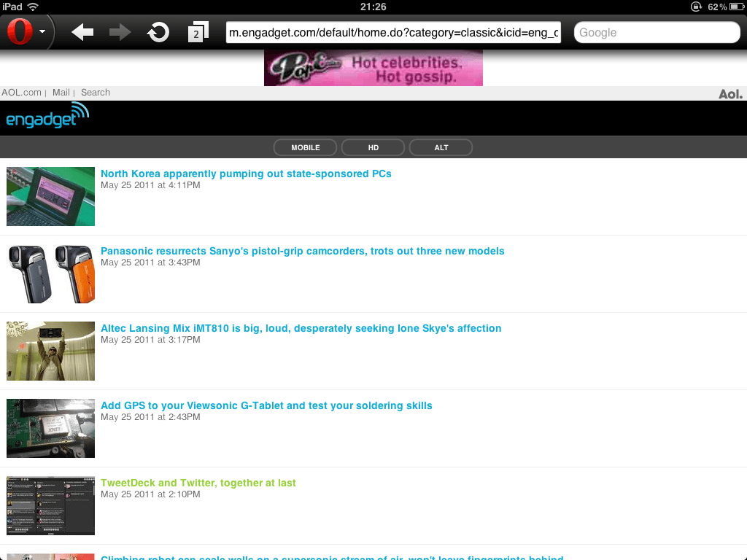Open the AOL.com link
Image resolution: width=747 pixels, height=560 pixels.
[x=21, y=93]
